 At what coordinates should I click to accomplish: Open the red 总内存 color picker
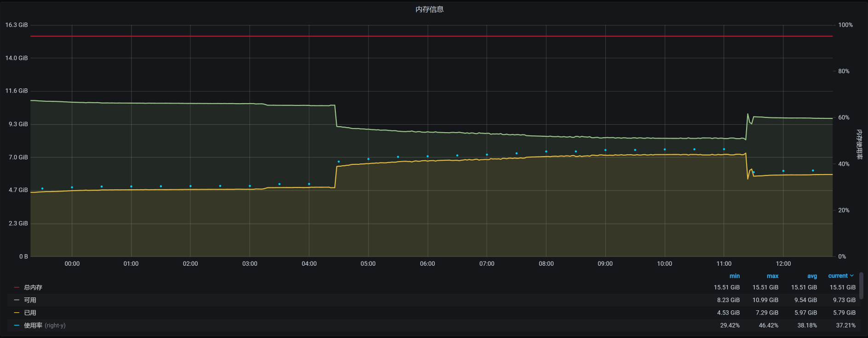coord(17,287)
